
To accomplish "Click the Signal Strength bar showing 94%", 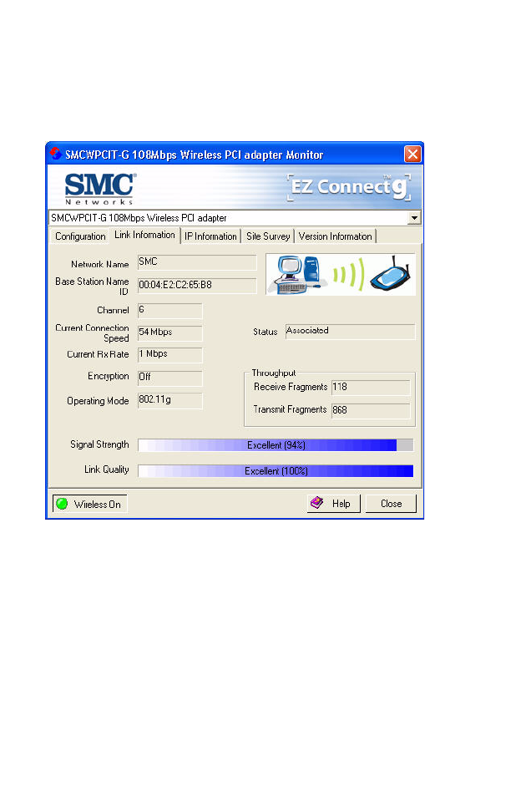I will [276, 444].
